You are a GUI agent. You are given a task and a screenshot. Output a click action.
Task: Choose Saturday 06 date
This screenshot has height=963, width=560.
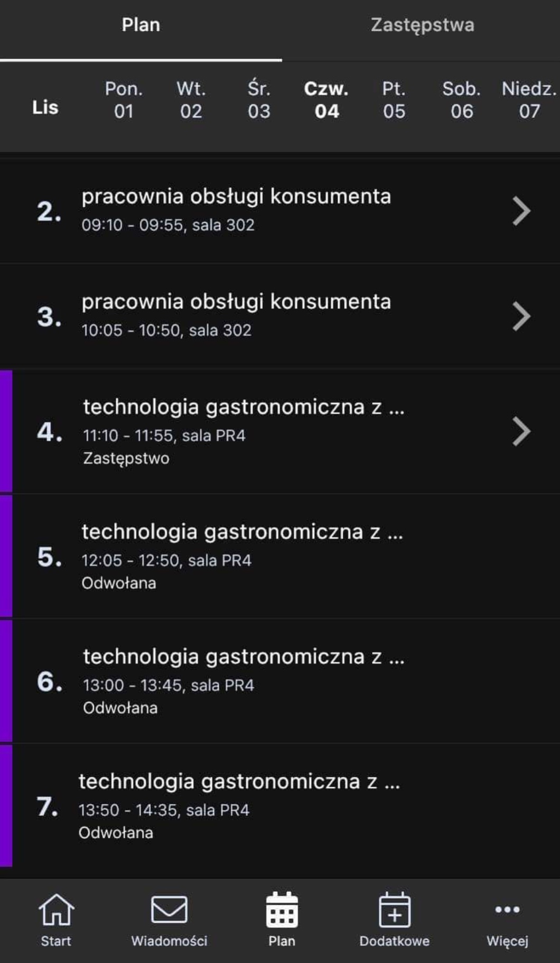462,100
